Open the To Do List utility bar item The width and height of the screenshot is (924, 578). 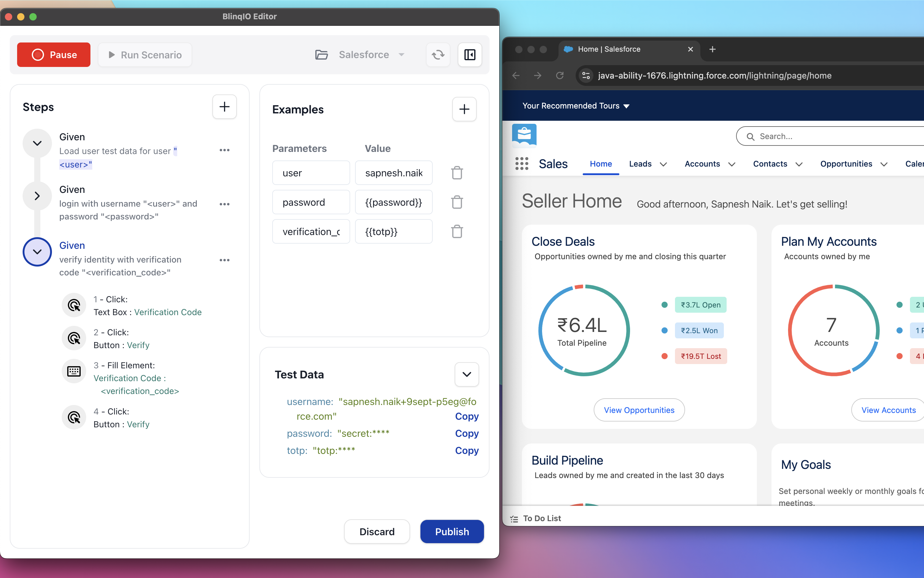coord(535,518)
